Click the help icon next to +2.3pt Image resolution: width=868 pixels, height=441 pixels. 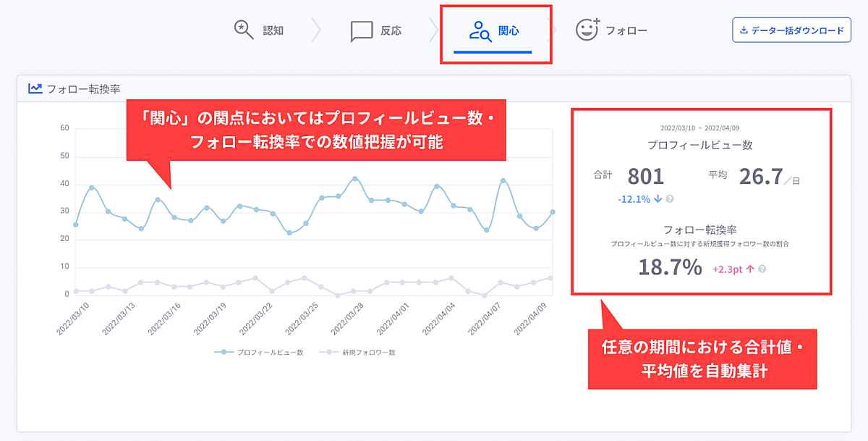[x=762, y=269]
